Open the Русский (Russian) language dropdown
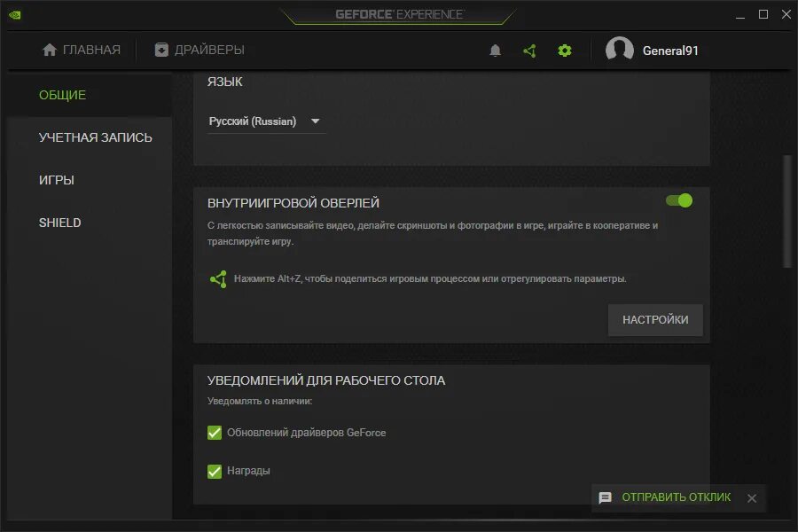The image size is (798, 532). (x=266, y=121)
